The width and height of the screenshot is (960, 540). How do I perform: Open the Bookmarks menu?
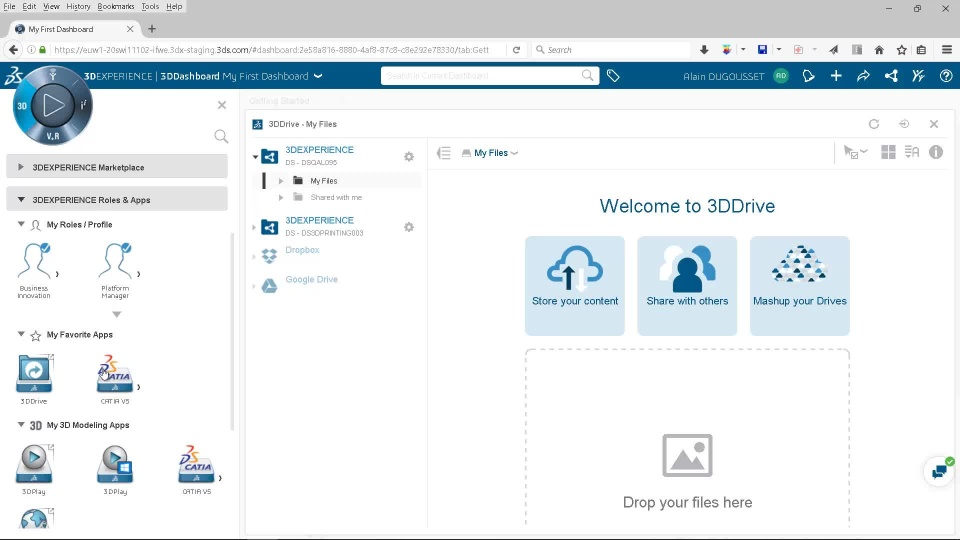point(116,6)
